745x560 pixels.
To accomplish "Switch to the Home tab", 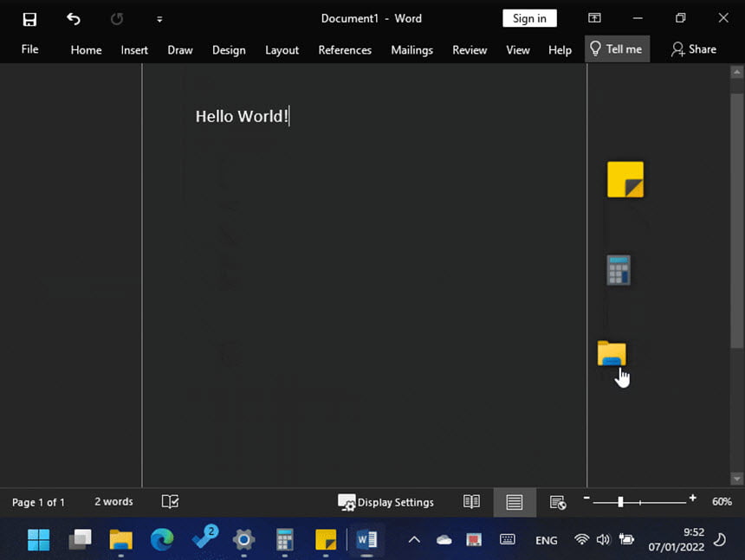I will 86,50.
